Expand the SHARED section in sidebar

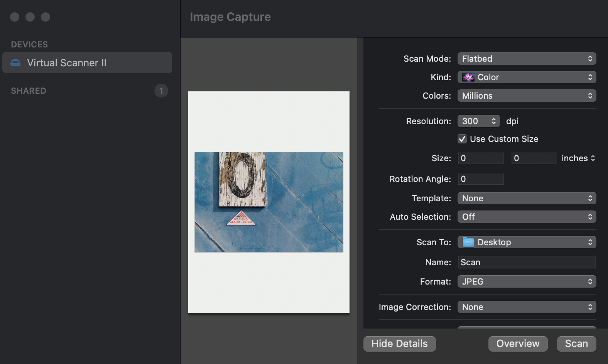point(29,91)
